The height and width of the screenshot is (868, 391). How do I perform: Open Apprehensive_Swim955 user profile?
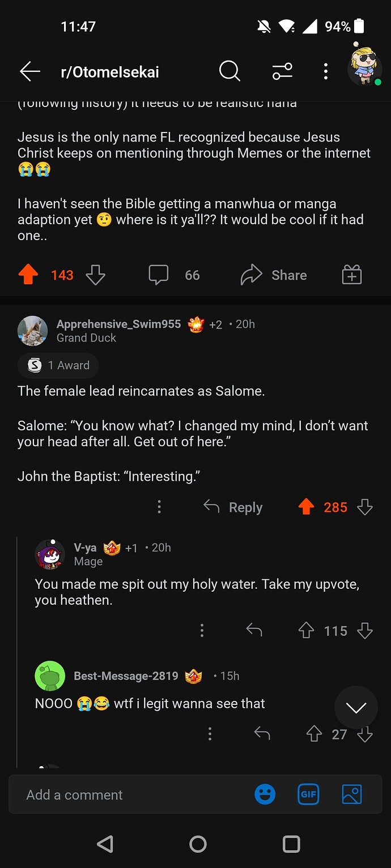tap(118, 324)
